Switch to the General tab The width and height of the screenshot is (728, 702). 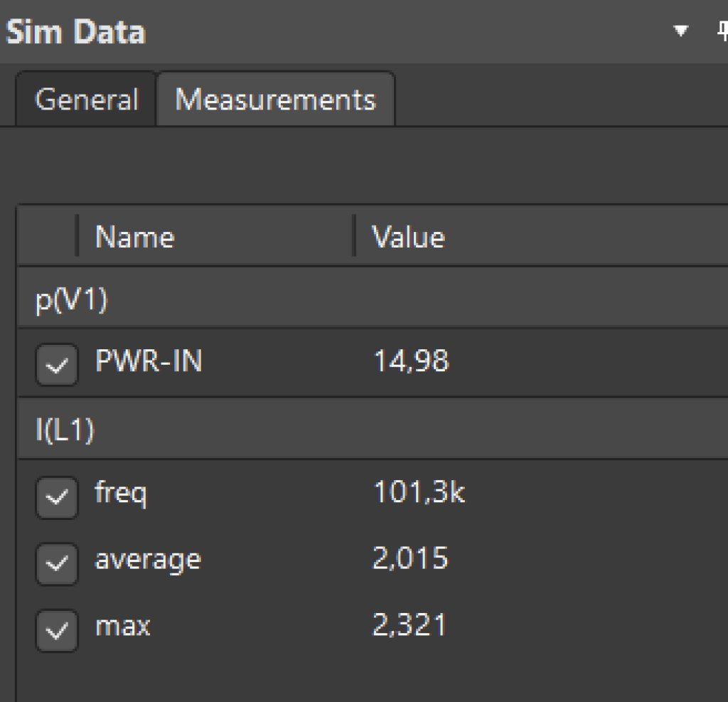click(86, 100)
